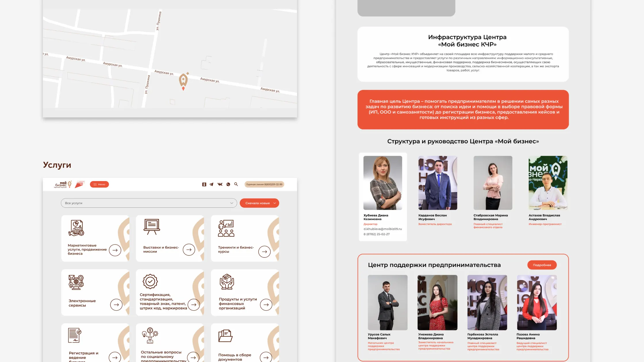Click arrow on Остальные вопросы card
Image resolution: width=644 pixels, height=362 pixels.
point(193,357)
